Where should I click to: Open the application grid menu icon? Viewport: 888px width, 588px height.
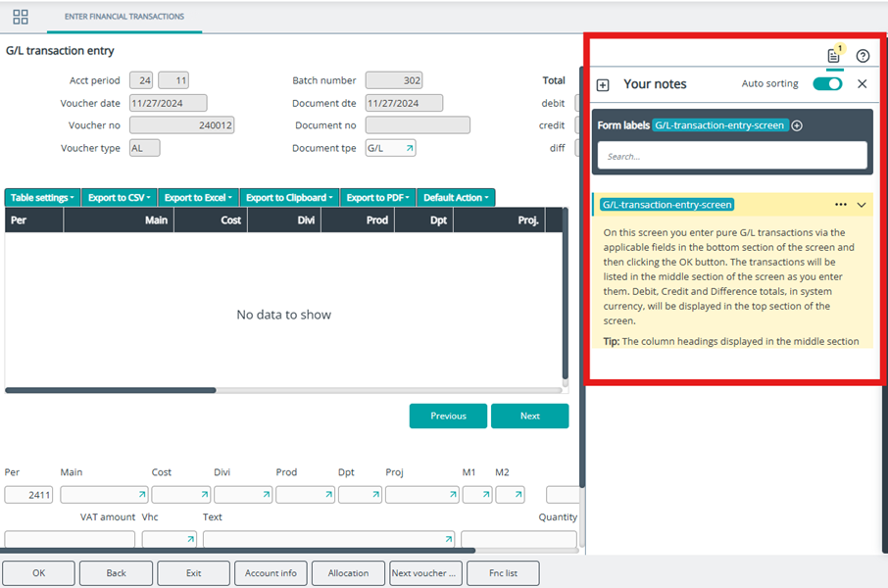coord(21,17)
